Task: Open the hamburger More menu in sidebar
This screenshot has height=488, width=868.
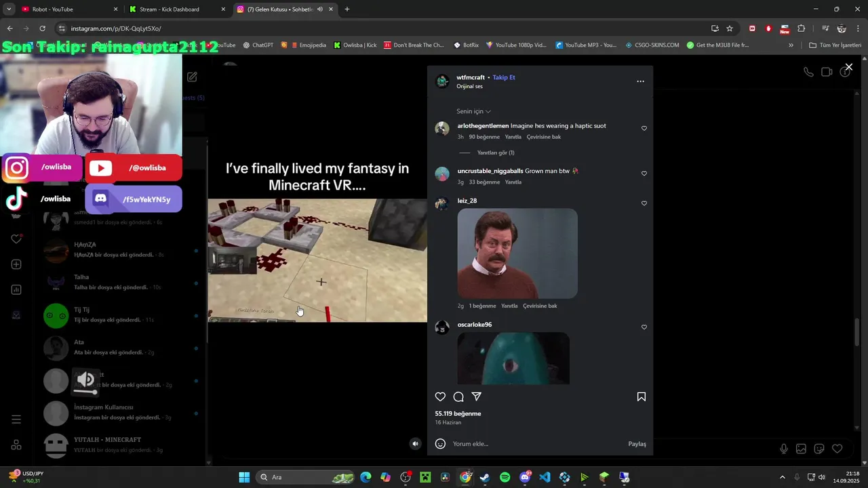Action: pyautogui.click(x=16, y=420)
